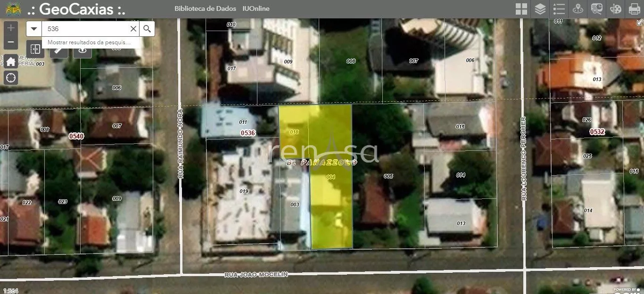Click the printer icon to print map
The height and width of the screenshot is (294, 644).
click(x=634, y=9)
